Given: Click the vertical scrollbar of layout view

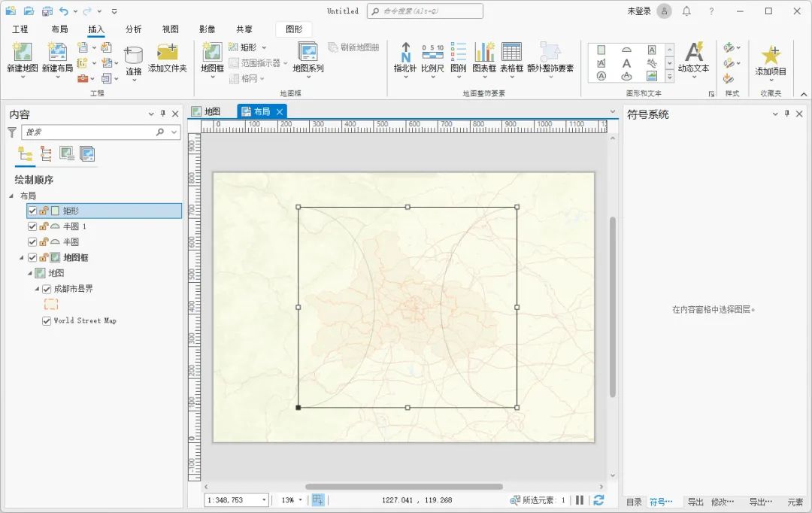Looking at the screenshot, I should 613,307.
